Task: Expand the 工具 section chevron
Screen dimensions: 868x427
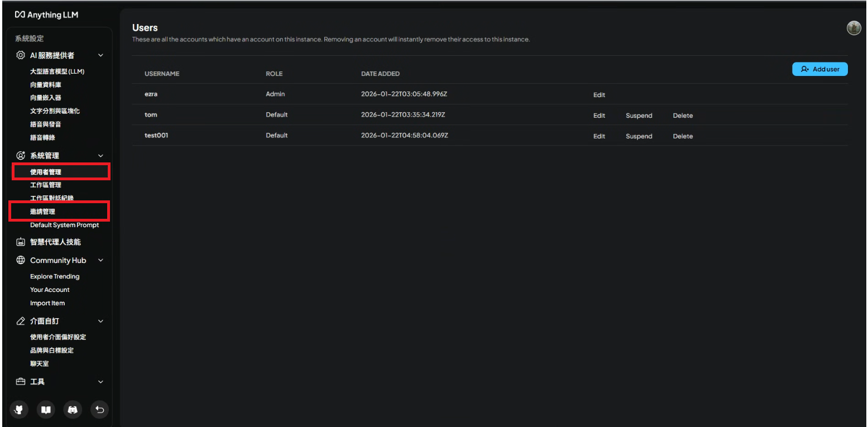Action: coord(100,382)
